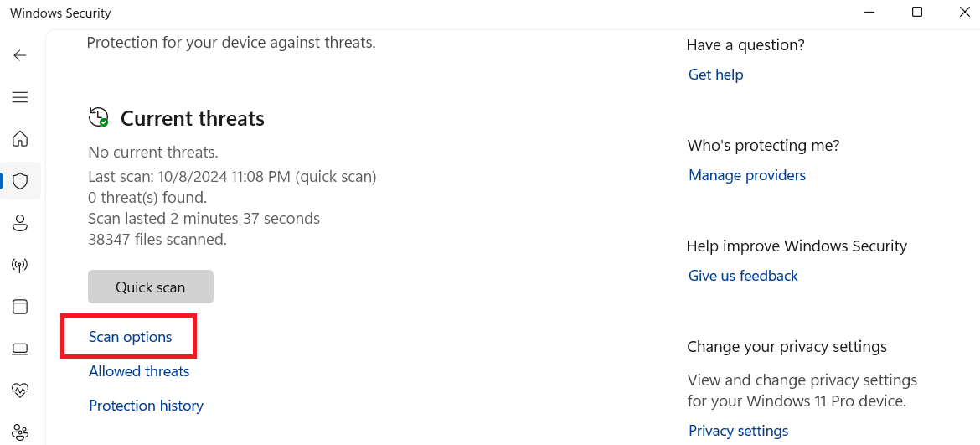Viewport: 980px width, 445px height.
Task: Open Device security laptop icon
Action: click(21, 349)
